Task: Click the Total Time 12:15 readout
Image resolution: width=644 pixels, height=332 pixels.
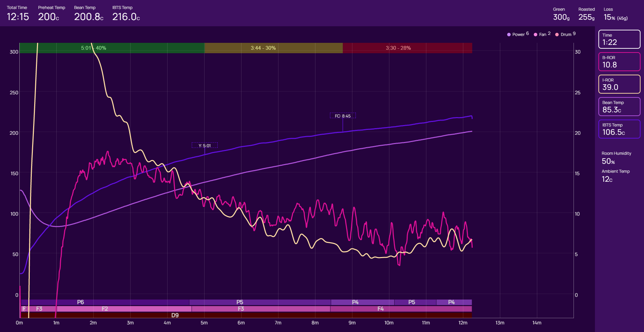Action: (x=18, y=17)
